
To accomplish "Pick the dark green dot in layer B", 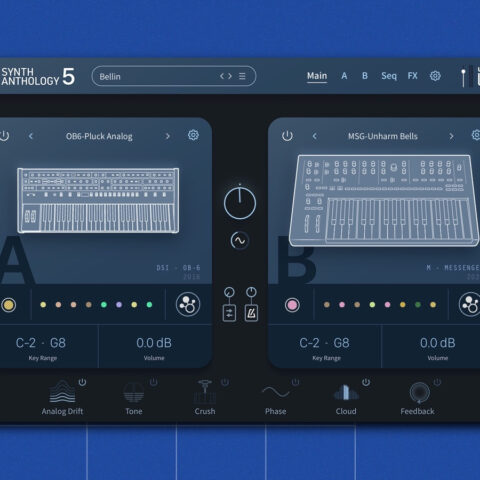I will pyautogui.click(x=418, y=304).
